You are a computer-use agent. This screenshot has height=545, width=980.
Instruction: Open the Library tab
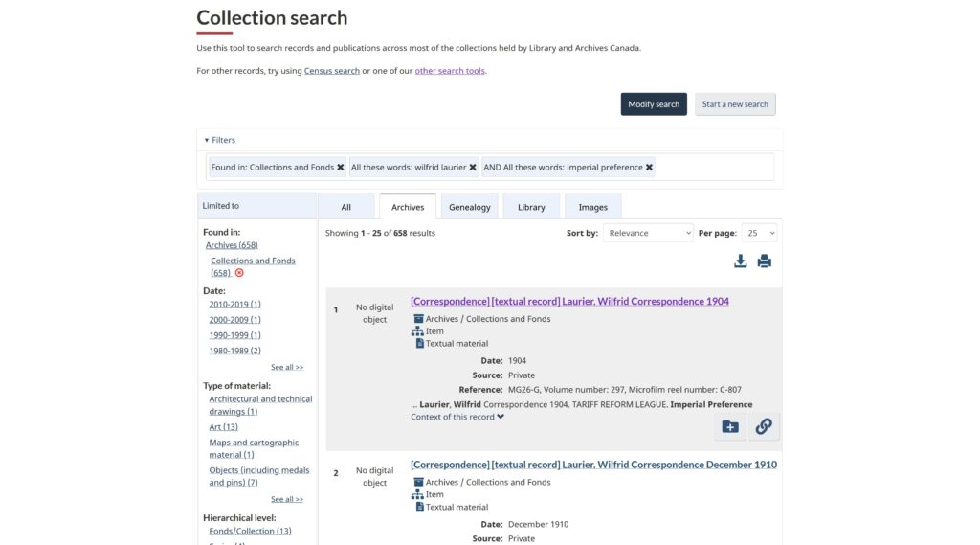[531, 207]
